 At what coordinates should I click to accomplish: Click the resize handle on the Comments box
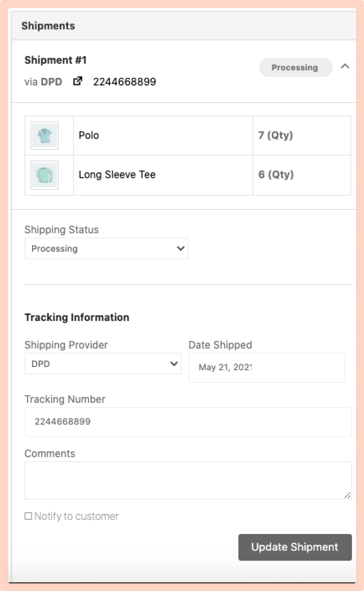click(x=348, y=495)
